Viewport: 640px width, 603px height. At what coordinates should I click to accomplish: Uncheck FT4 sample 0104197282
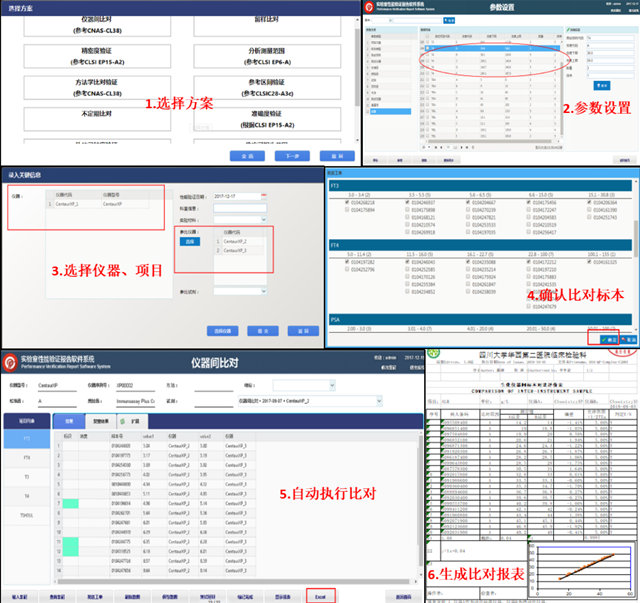point(347,262)
